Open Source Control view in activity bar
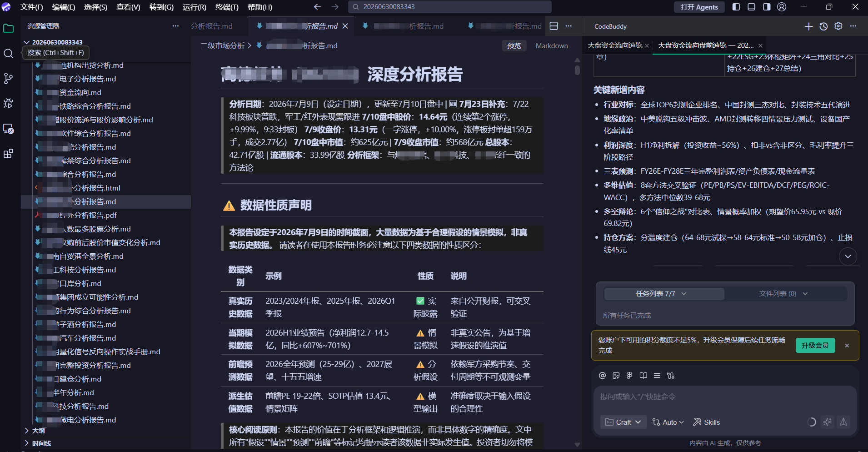This screenshot has width=868, height=452. (x=8, y=79)
